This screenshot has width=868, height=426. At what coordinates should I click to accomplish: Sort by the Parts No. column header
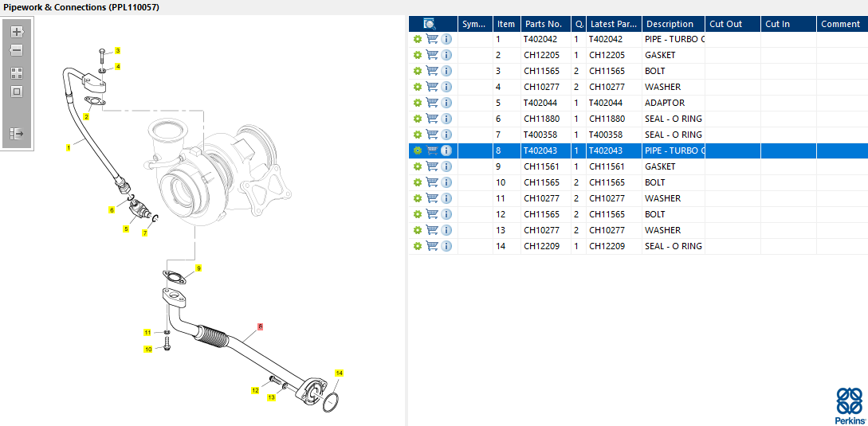coord(546,24)
